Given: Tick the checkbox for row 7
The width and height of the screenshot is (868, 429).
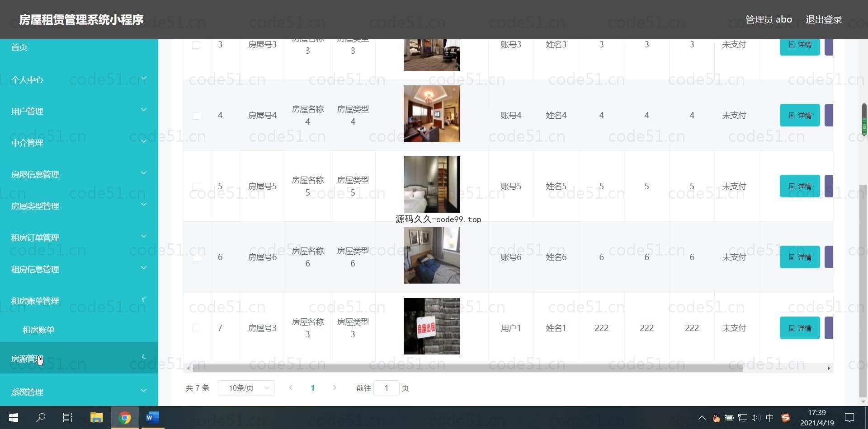Looking at the screenshot, I should [196, 328].
